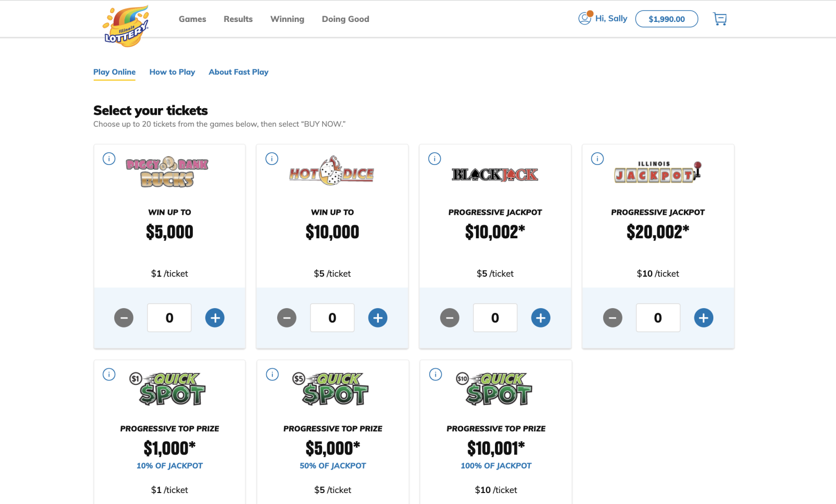Open the Games menu
Viewport: 836px width, 504px height.
click(x=192, y=19)
